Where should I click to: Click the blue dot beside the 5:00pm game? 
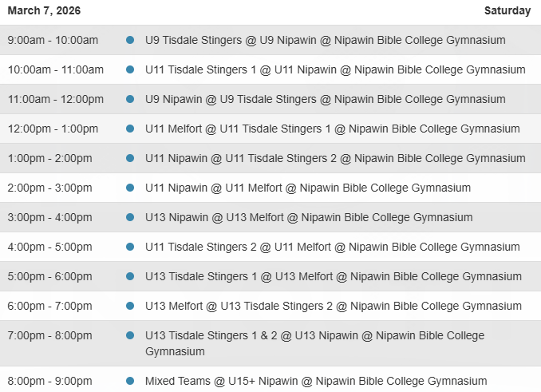tap(130, 276)
